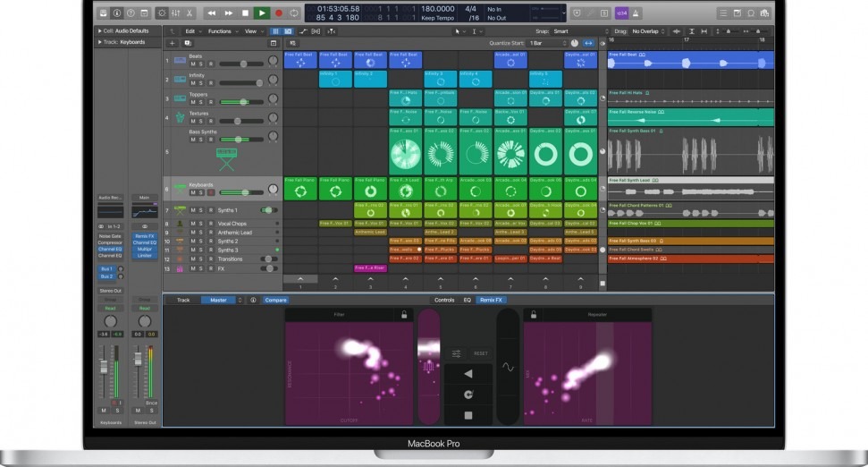Viewport: 868px width, 467px height.
Task: Click the RESET button in Remix FX
Action: click(481, 353)
